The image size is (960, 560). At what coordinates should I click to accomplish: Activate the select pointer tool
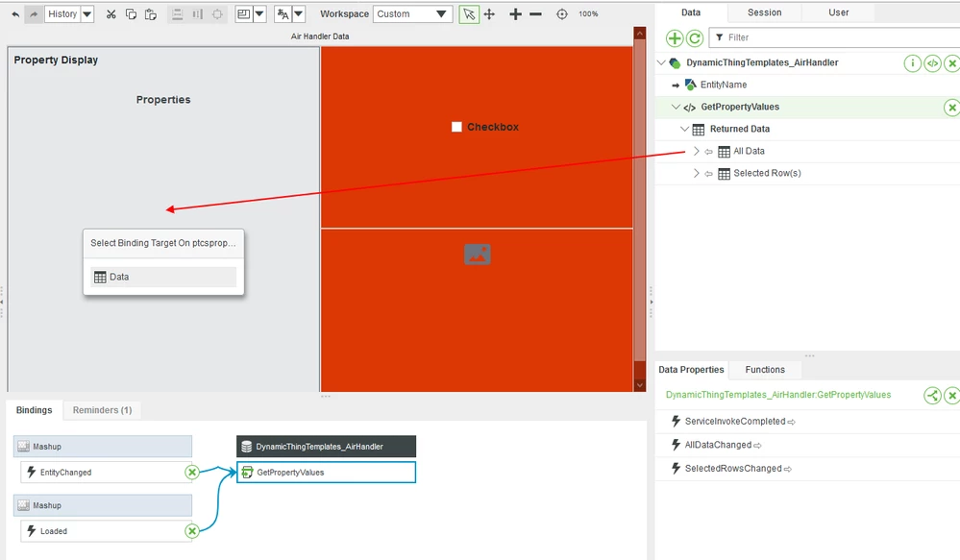[x=469, y=14]
